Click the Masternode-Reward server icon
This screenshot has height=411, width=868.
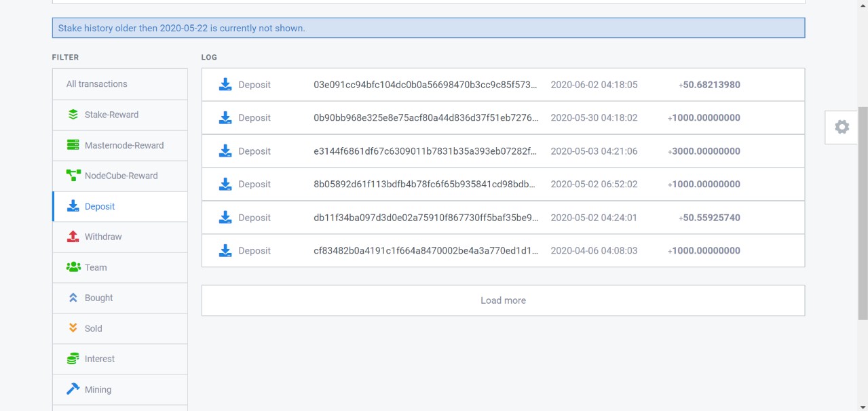click(x=73, y=145)
